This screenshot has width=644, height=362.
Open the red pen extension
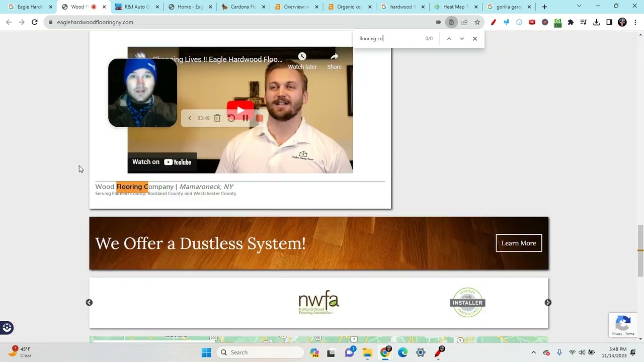494,22
